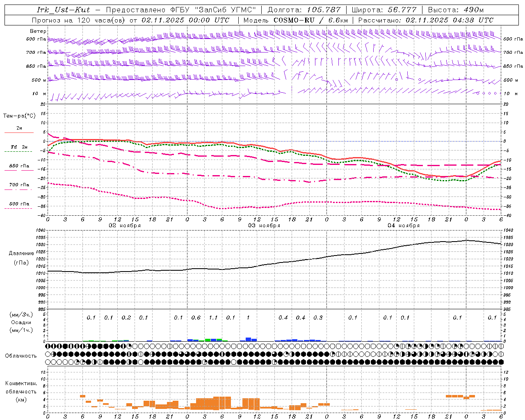Click the '2м' temperature legend entry
525x420 pixels.
pos(19,128)
